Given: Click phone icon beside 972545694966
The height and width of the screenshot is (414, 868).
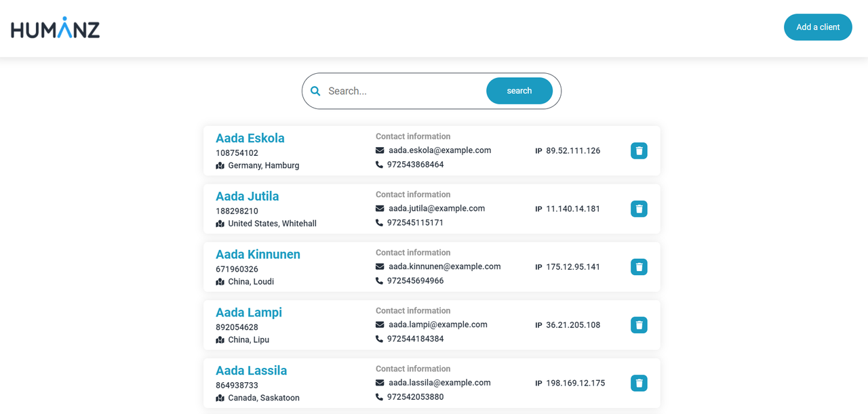Looking at the screenshot, I should click(x=379, y=281).
